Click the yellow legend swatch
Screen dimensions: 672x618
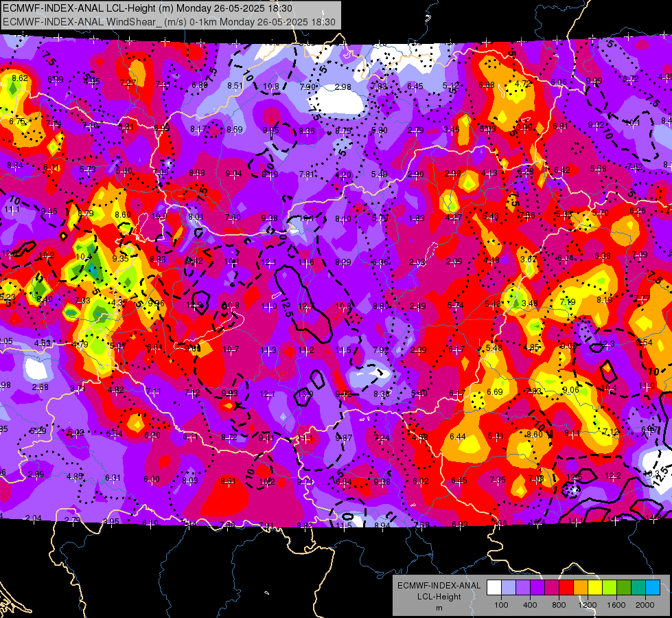tap(595, 588)
